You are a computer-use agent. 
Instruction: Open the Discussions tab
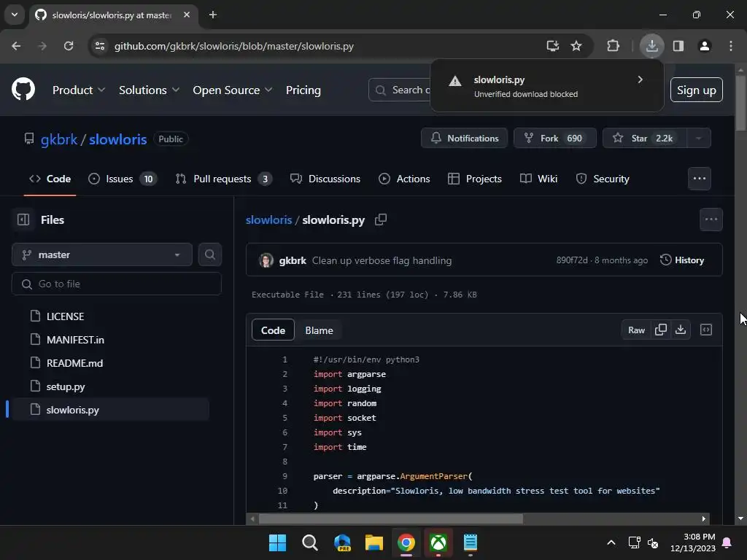[325, 179]
